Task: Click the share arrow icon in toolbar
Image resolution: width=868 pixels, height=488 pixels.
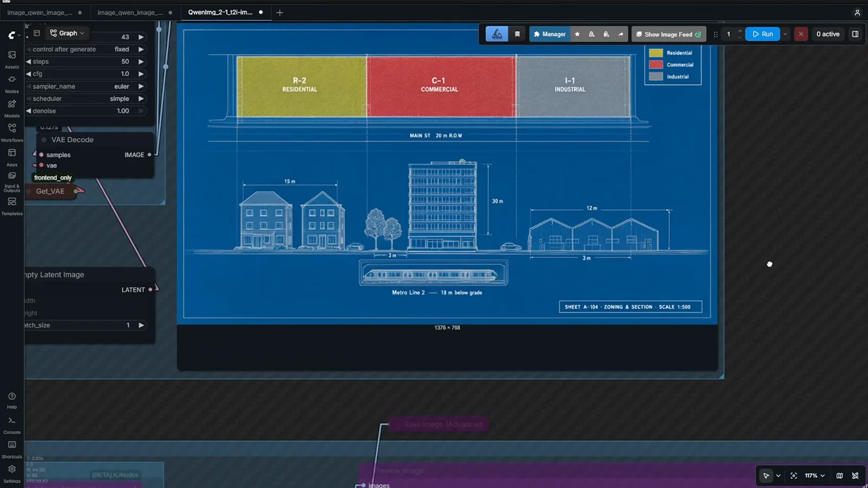Action: 621,34
